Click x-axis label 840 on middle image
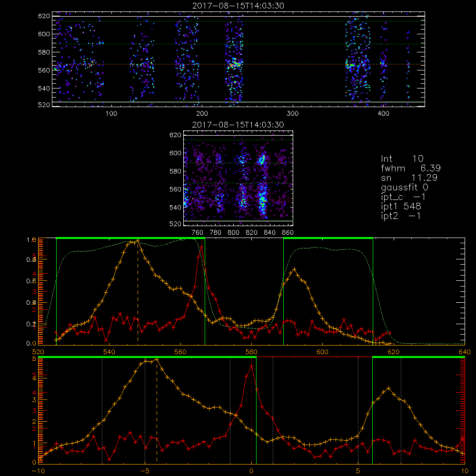476x476 pixels. point(269,233)
